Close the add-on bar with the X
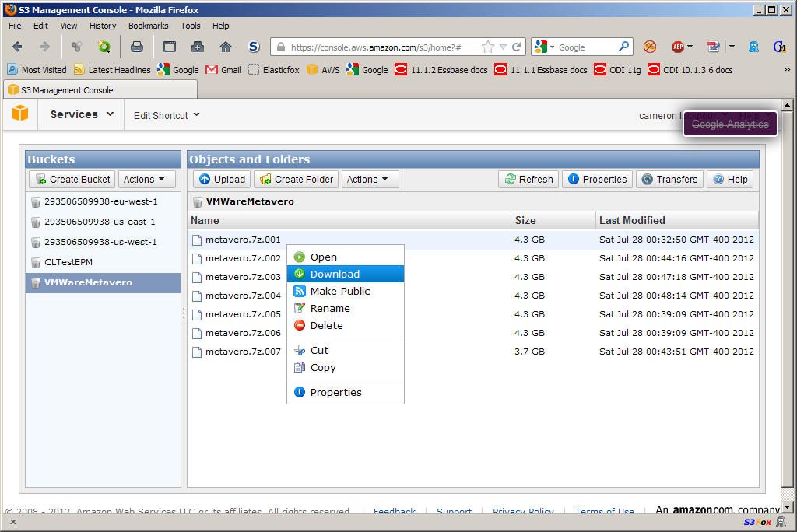797x532 pixels. (x=13, y=522)
